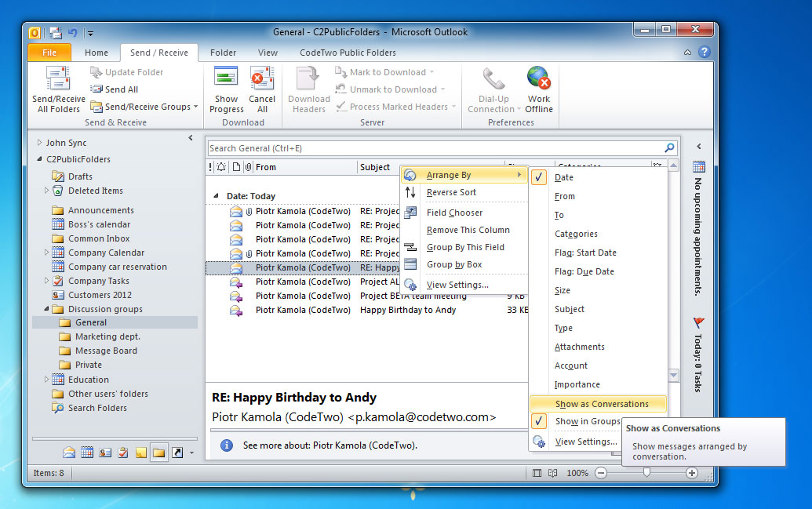Click the info icon in reading pane

pyautogui.click(x=226, y=445)
